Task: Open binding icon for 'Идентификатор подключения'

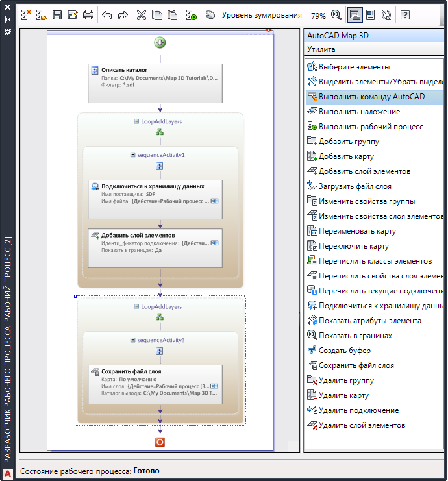Action: [x=215, y=243]
